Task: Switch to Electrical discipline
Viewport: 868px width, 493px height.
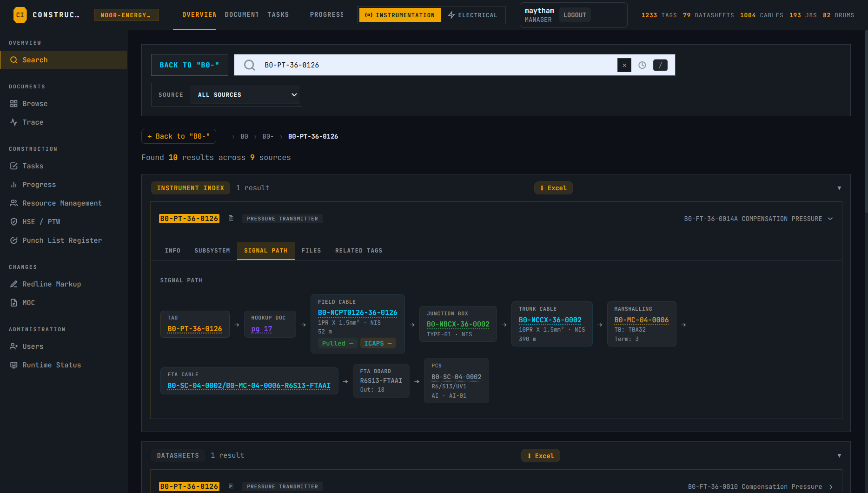Action: tap(473, 15)
